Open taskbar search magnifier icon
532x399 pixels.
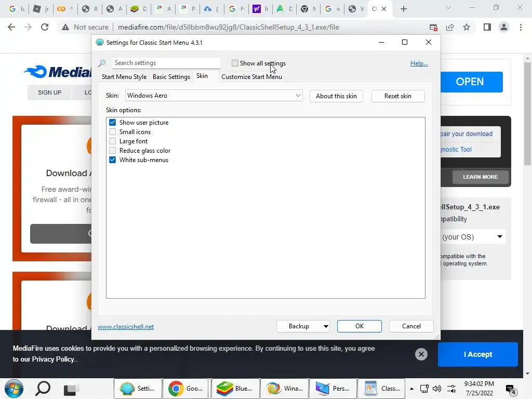tap(43, 389)
